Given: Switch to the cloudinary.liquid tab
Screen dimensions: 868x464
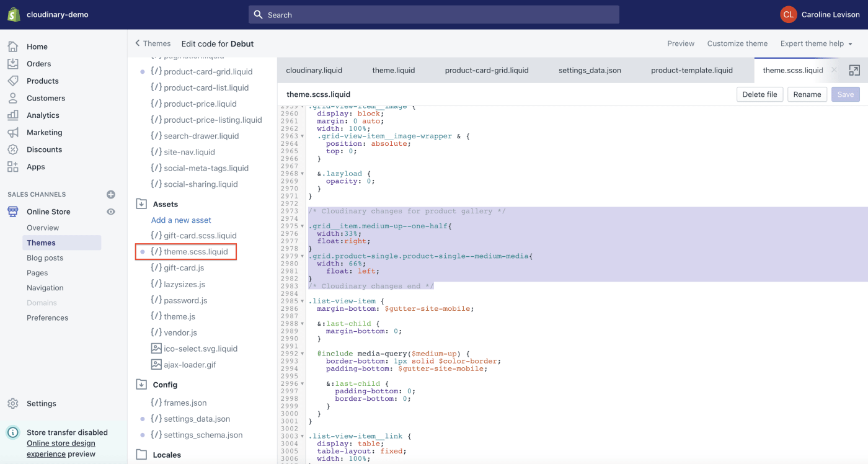Looking at the screenshot, I should click(314, 70).
